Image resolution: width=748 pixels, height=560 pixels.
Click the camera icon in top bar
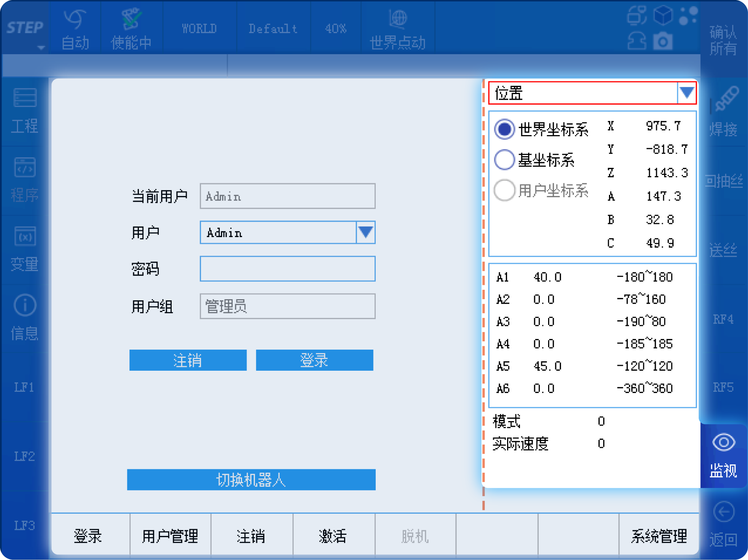(663, 41)
